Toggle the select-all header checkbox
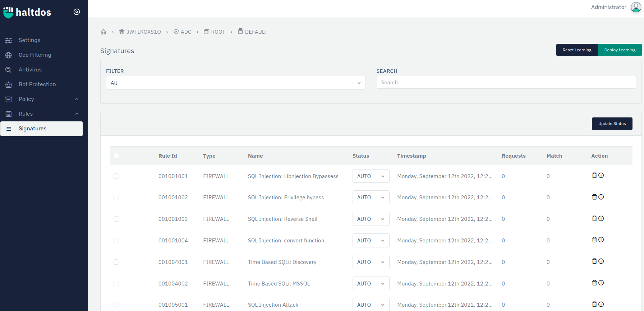 click(x=116, y=155)
